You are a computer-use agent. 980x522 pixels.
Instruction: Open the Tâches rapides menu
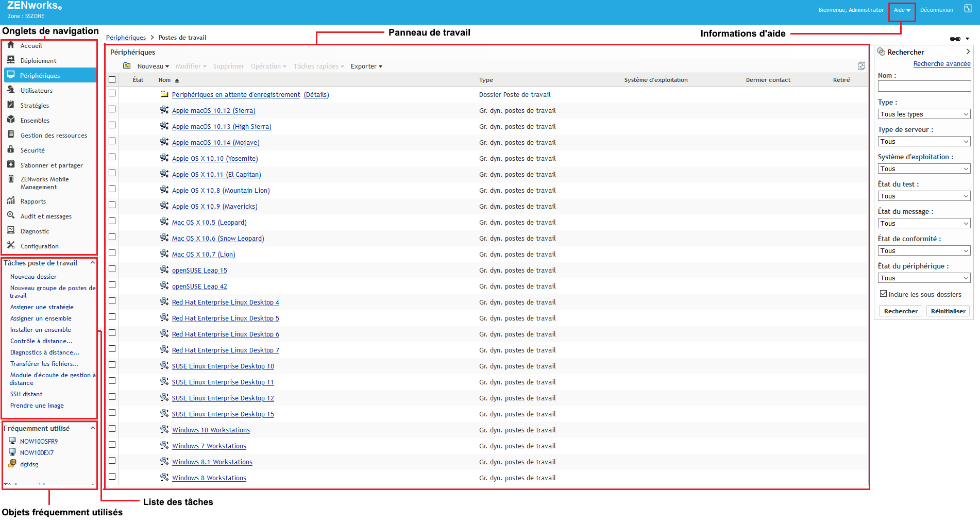coord(318,66)
